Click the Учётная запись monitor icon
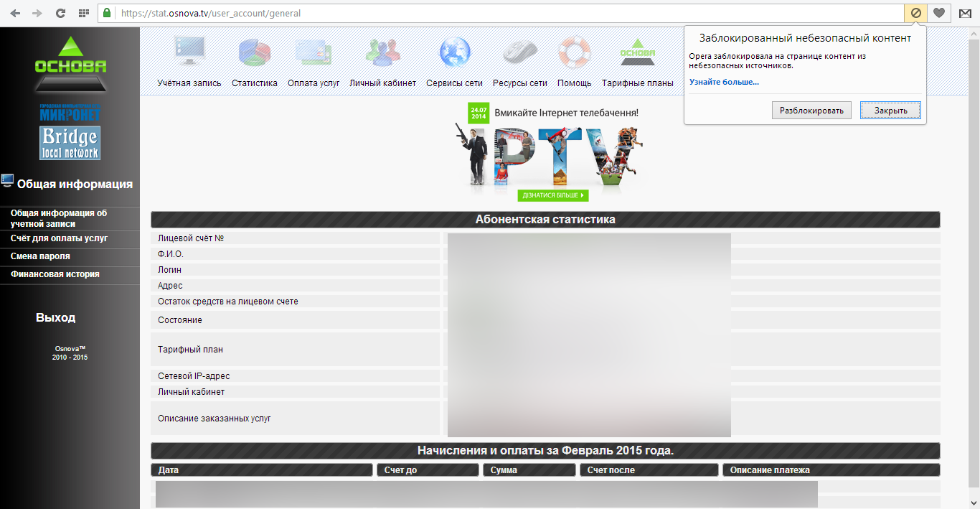 189,52
